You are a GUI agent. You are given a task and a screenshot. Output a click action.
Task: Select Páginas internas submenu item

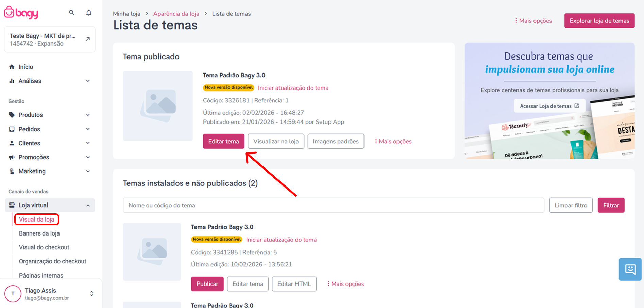[x=41, y=275]
